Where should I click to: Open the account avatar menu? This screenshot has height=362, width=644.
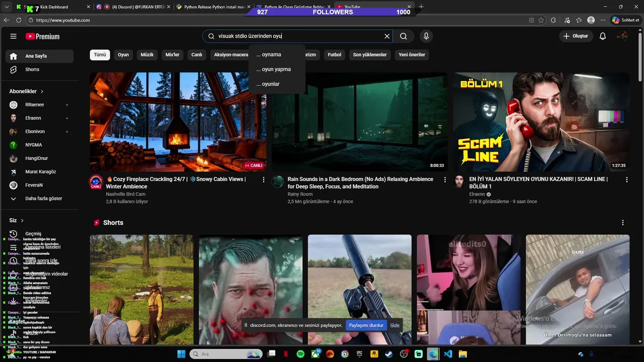pyautogui.click(x=622, y=36)
